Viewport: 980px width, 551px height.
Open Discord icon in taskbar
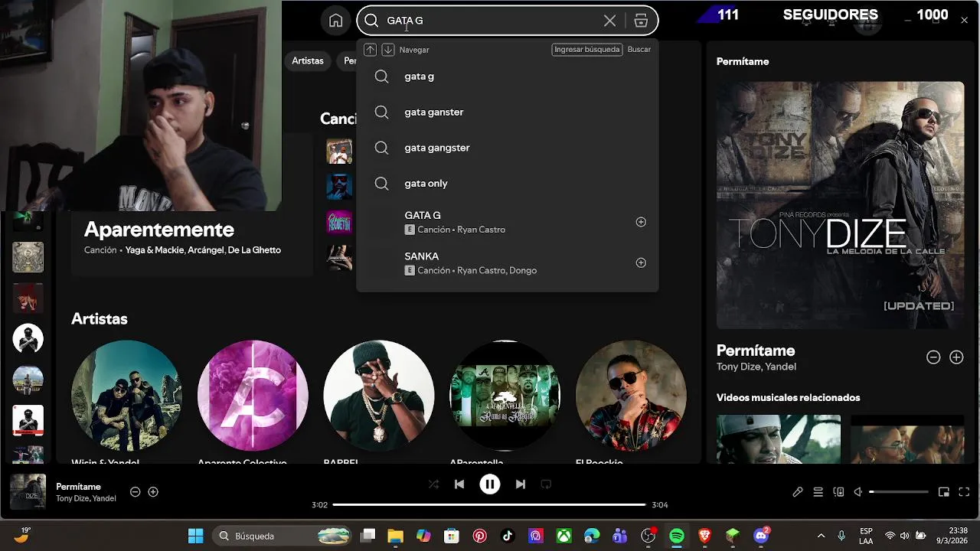pos(761,536)
